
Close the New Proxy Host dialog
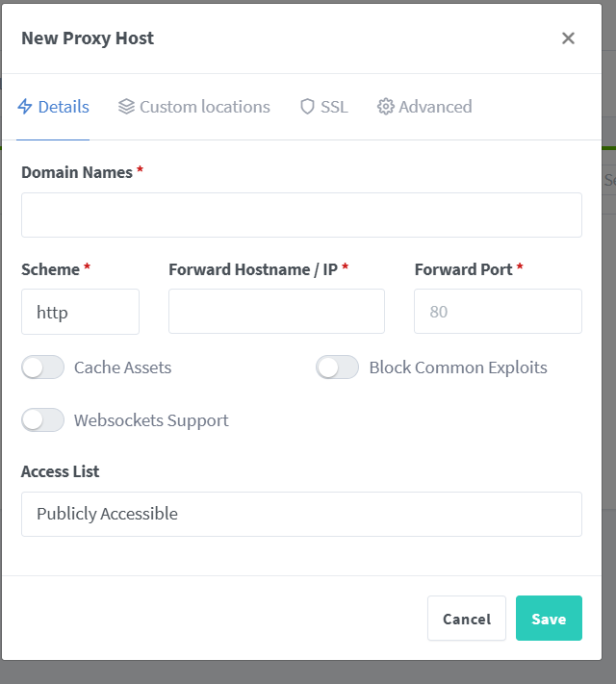pos(568,38)
